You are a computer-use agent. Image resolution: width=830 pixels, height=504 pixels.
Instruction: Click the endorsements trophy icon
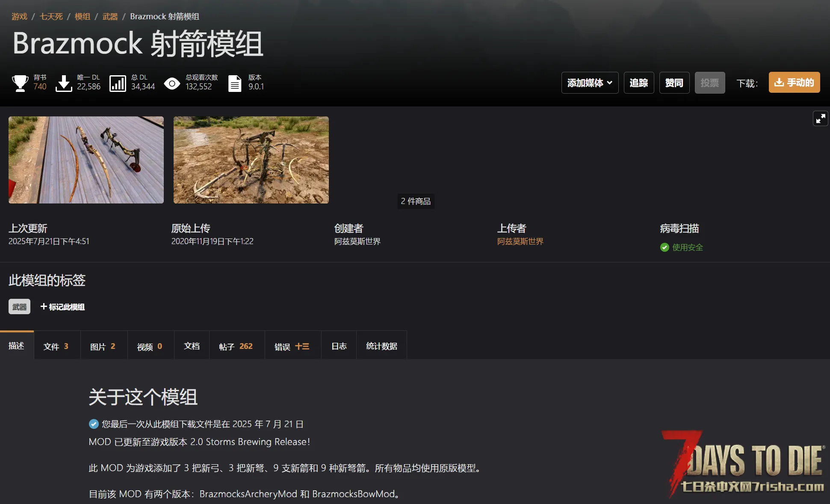pyautogui.click(x=20, y=83)
